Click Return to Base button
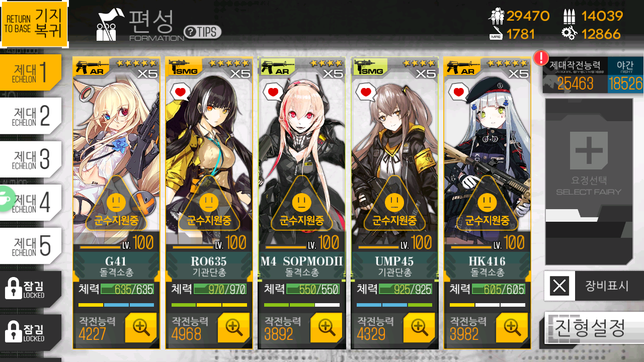 click(34, 24)
